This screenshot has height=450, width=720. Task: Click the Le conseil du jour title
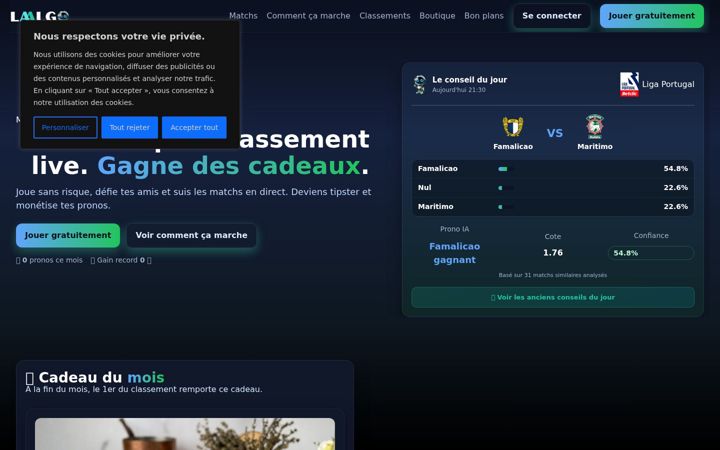tap(469, 80)
